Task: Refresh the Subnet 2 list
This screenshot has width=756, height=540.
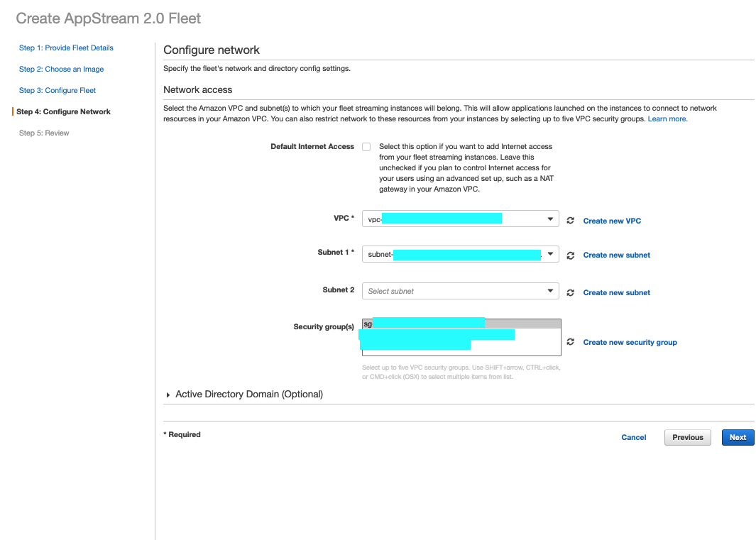Action: pos(570,292)
